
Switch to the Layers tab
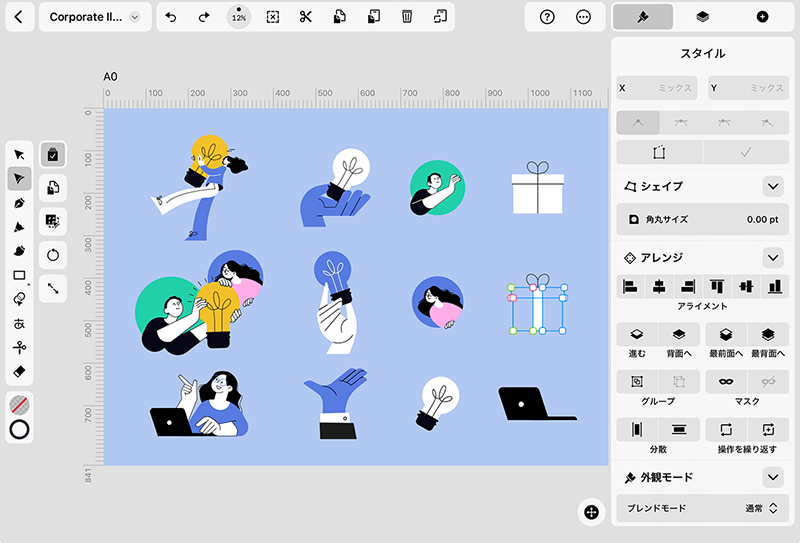703,17
